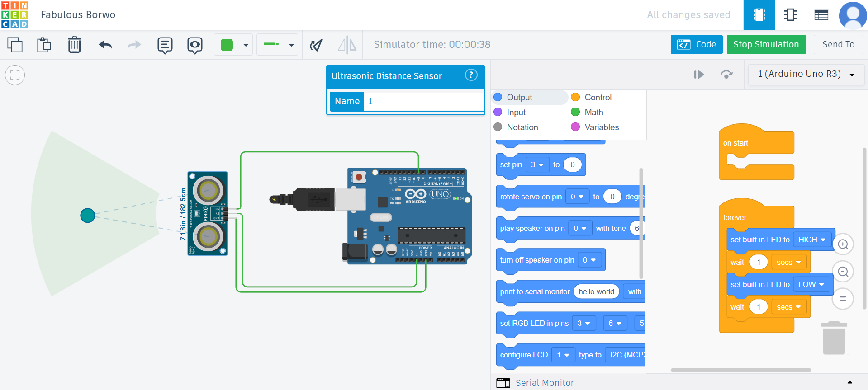Open HIGH dropdown in built-in LED block

[x=812, y=240]
